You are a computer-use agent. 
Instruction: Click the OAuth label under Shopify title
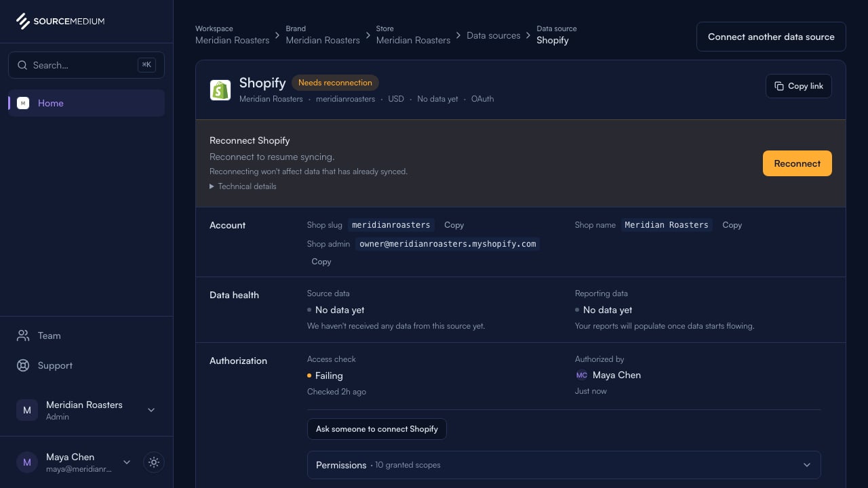coord(483,99)
